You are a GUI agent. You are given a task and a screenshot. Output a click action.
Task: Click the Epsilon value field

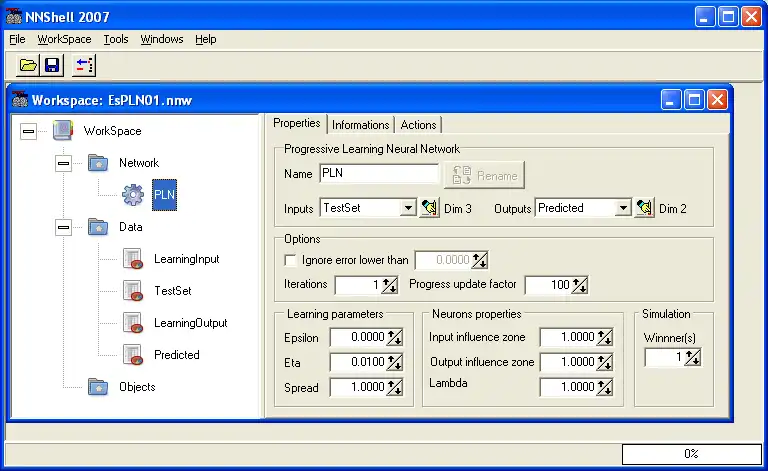coord(359,337)
